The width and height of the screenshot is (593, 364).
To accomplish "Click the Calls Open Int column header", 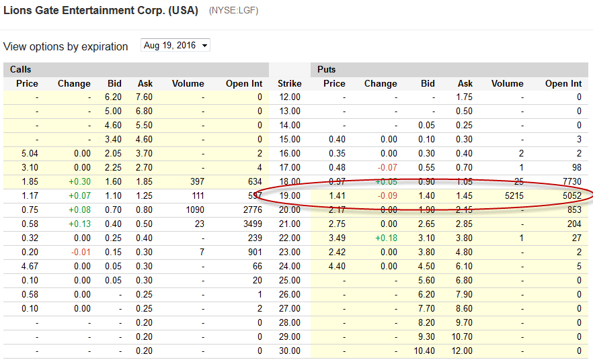I will coord(244,83).
